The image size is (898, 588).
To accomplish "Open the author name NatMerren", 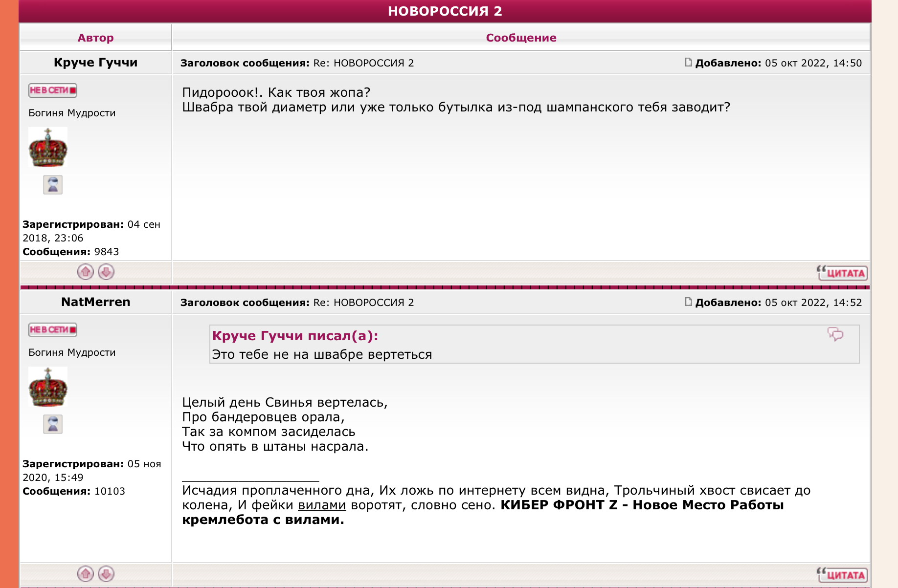I will pyautogui.click(x=95, y=302).
